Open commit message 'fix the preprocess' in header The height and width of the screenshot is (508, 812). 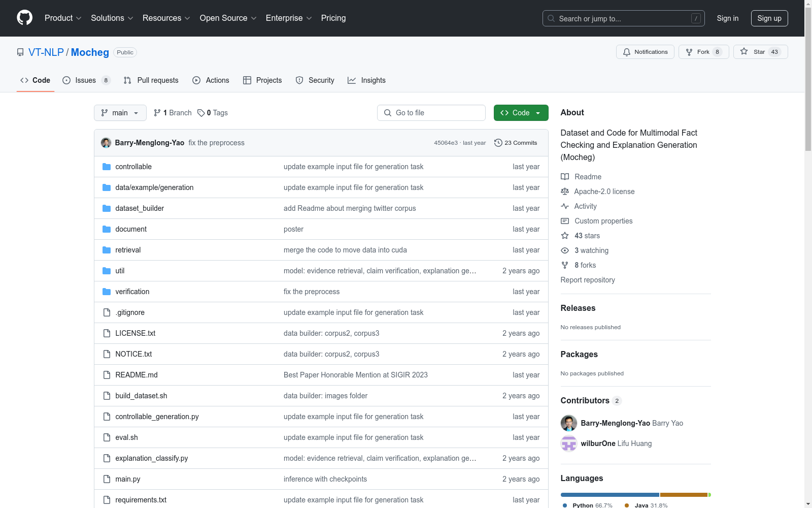tap(216, 143)
